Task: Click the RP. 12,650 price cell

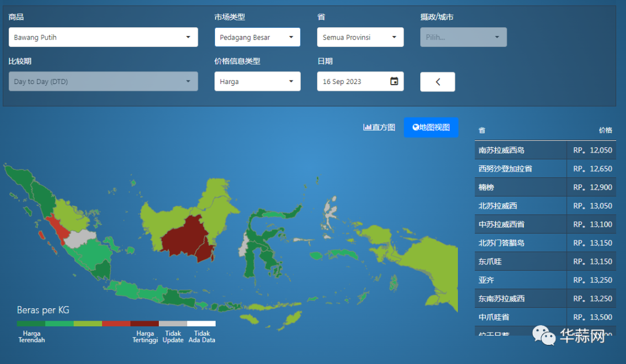Action: click(x=592, y=169)
